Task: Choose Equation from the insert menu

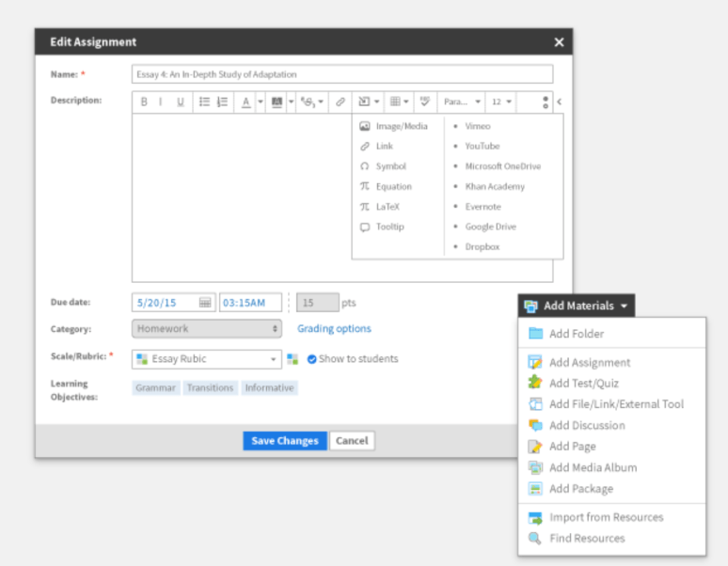Action: click(x=393, y=186)
